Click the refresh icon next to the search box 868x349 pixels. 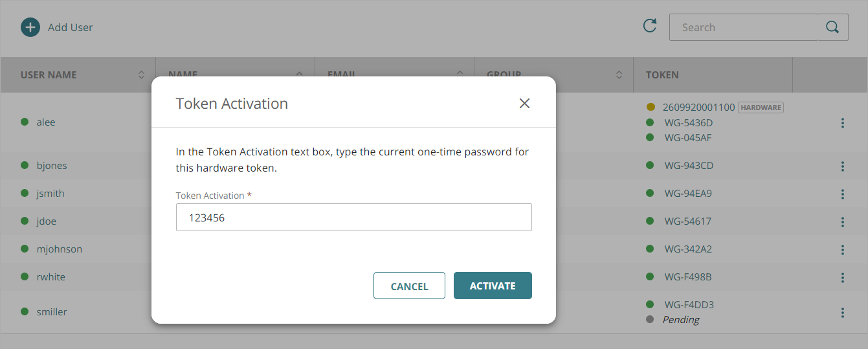[x=649, y=26]
